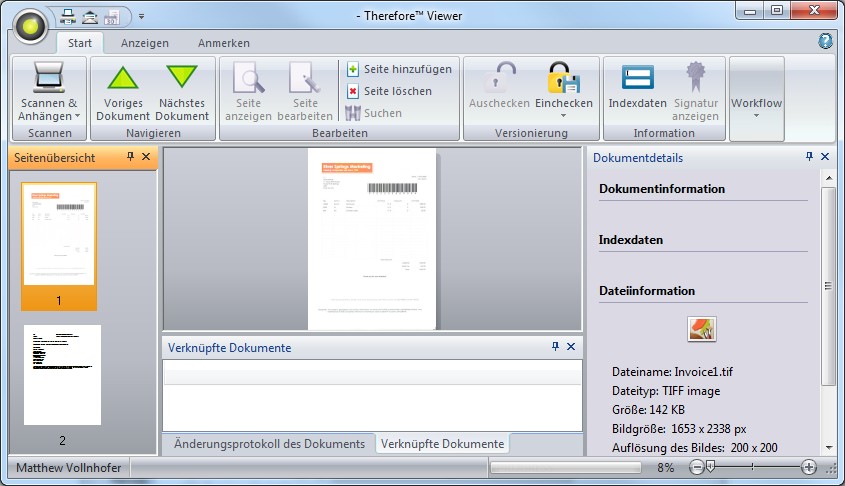Go to Nächstes Dokument with down arrow
Image resolution: width=845 pixels, height=486 pixels.
[182, 79]
